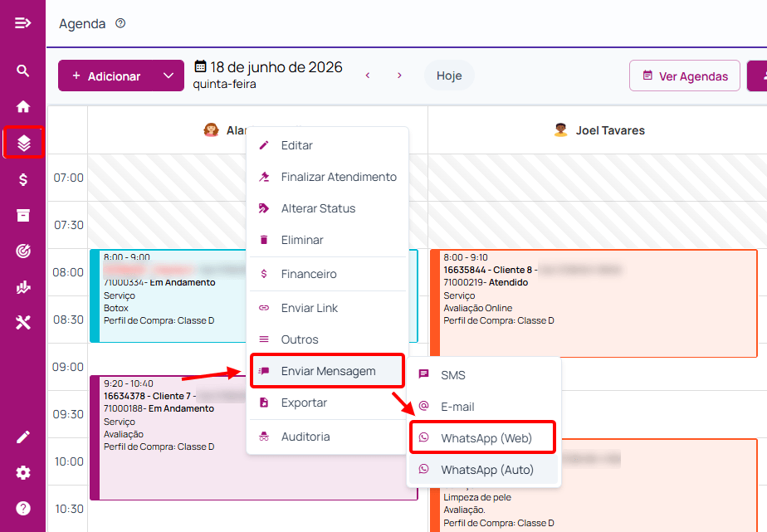Open the search icon in sidebar
This screenshot has width=767, height=532.
coord(23,71)
